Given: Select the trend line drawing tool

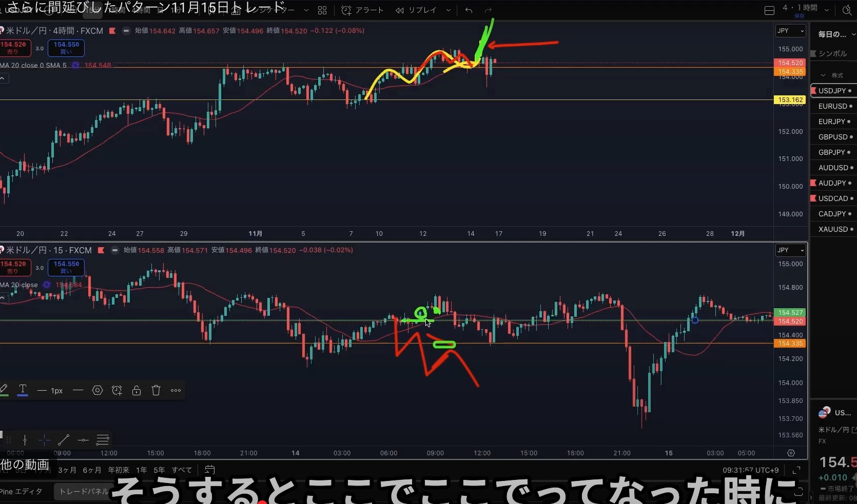Looking at the screenshot, I should pyautogui.click(x=64, y=440).
